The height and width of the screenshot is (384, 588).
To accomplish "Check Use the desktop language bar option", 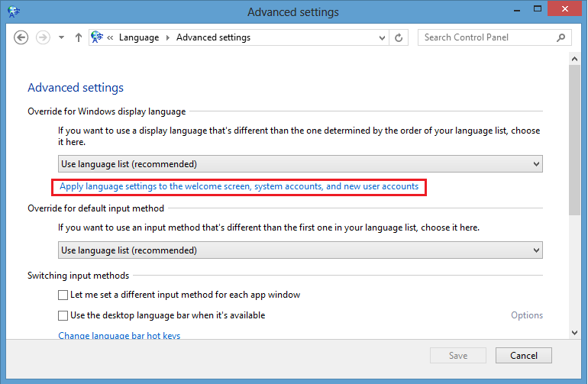I will click(x=63, y=315).
